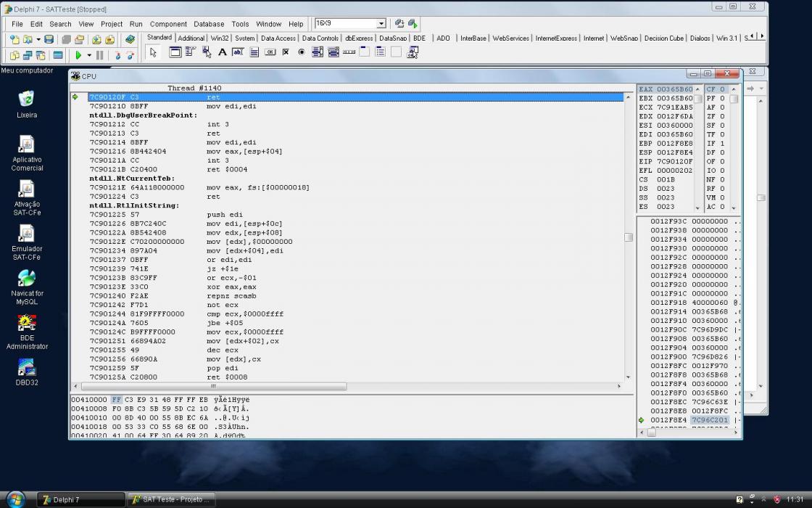The width and height of the screenshot is (812, 508).
Task: Expand the Open file dropdown arrow
Action: 38,39
